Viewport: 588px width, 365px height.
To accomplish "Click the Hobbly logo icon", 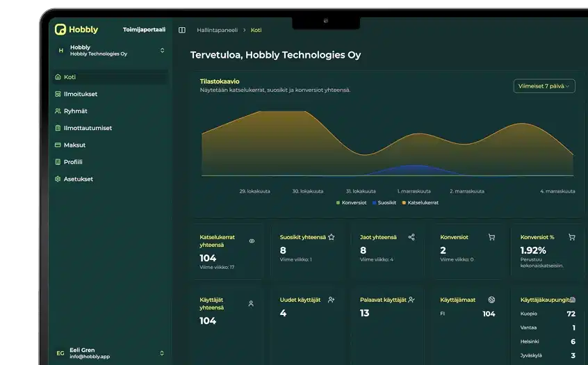I will click(x=60, y=29).
